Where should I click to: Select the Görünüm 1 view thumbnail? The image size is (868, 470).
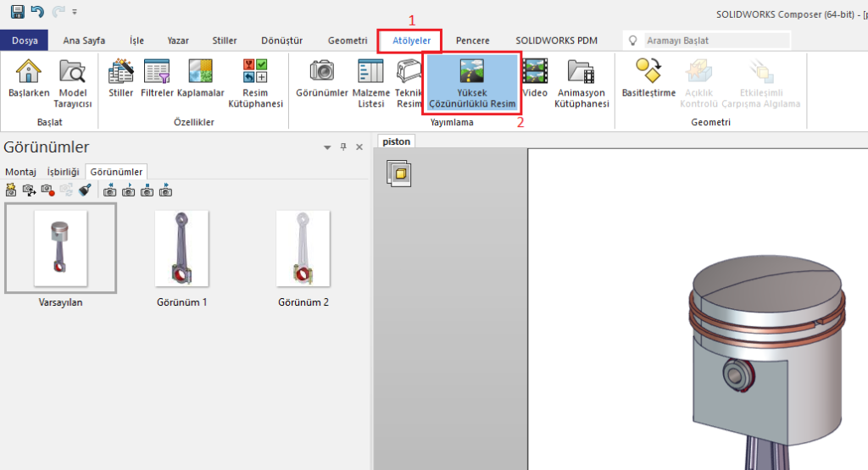point(181,250)
